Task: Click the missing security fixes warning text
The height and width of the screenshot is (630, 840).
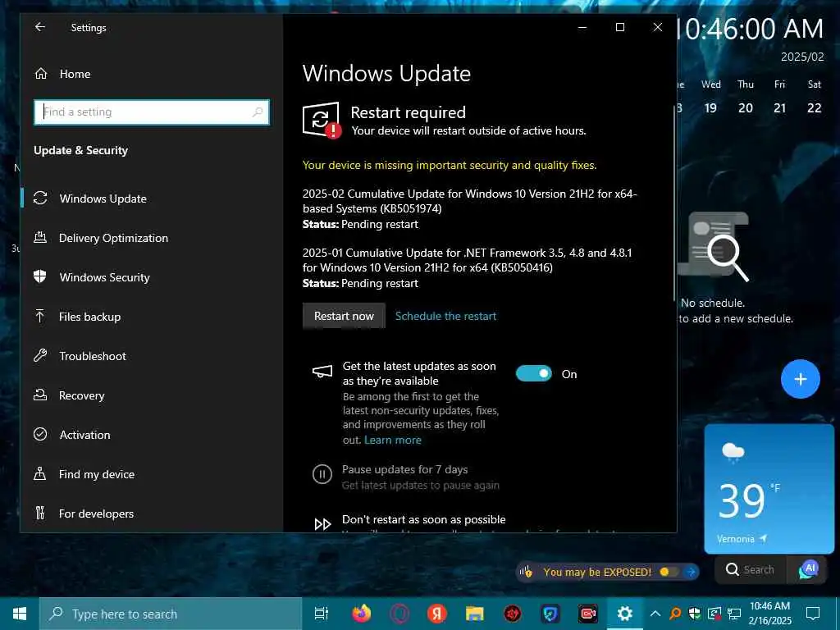Action: pyautogui.click(x=450, y=165)
